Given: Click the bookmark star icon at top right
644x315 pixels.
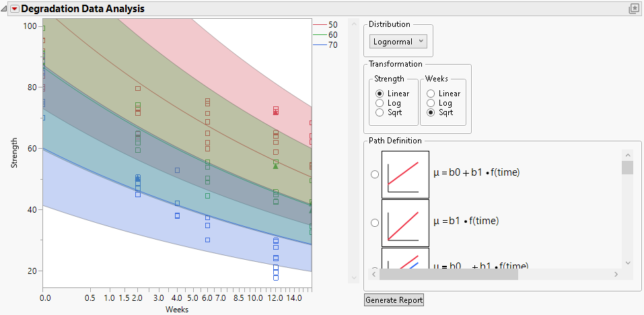Looking at the screenshot, I should coord(633,9).
